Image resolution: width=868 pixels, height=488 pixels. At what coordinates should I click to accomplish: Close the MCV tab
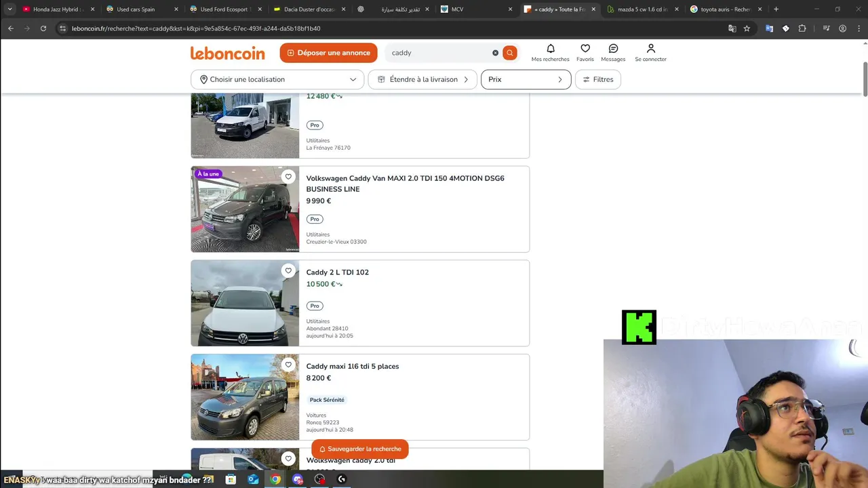pyautogui.click(x=510, y=9)
